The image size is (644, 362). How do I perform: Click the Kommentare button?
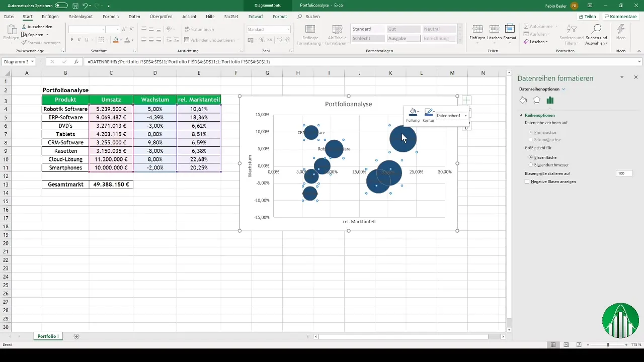tap(619, 17)
